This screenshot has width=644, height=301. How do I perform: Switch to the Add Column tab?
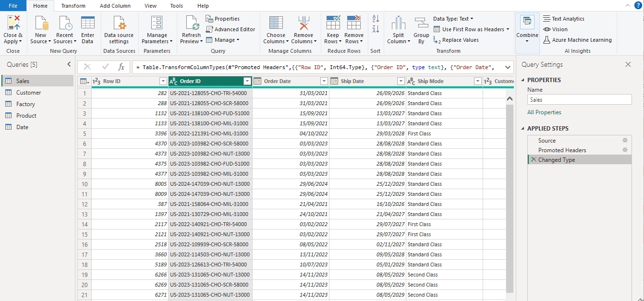115,6
